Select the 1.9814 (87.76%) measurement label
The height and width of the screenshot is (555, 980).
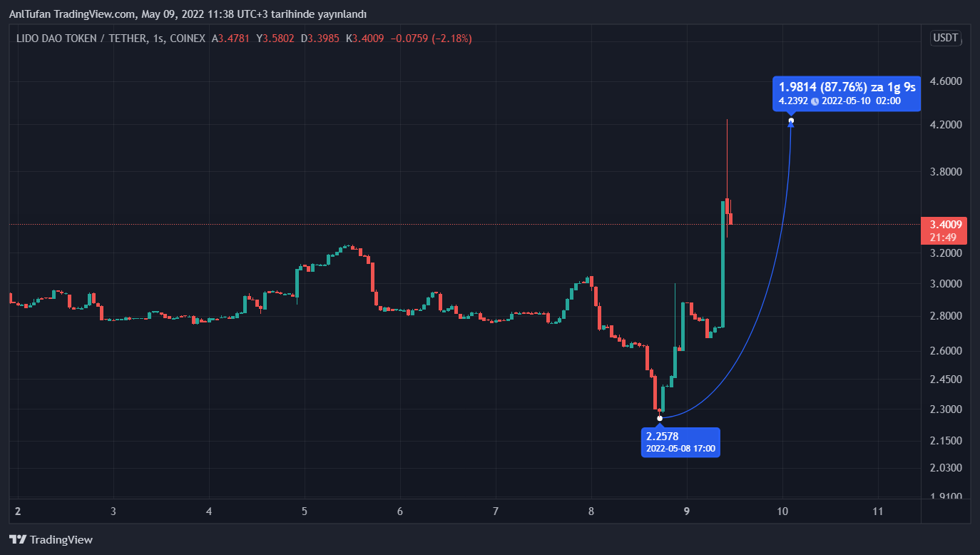point(847,87)
